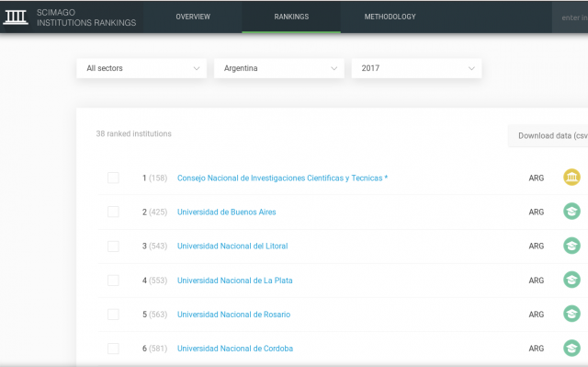The image size is (588, 367).
Task: Check the box for Universidad Nacional de La Plata
Action: coord(113,281)
